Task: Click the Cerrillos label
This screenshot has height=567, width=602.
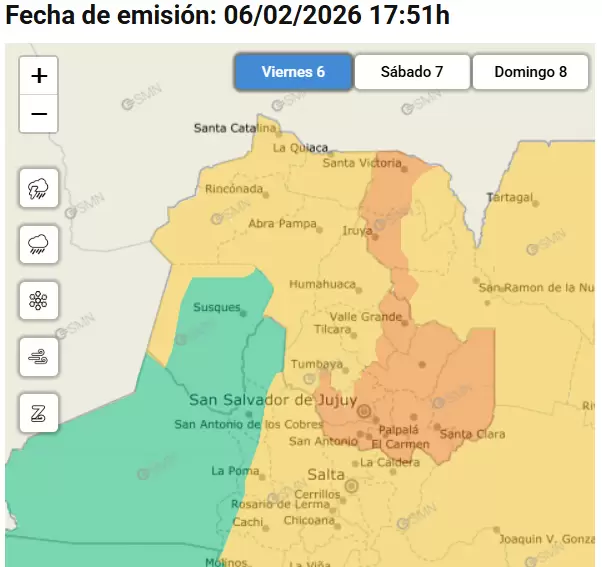Action: click(318, 494)
